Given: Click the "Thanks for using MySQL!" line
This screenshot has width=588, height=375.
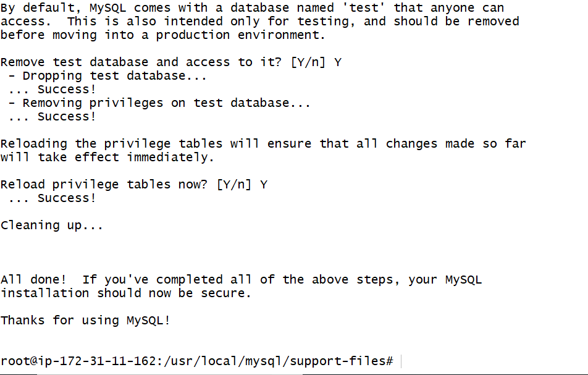Looking at the screenshot, I should (85, 321).
